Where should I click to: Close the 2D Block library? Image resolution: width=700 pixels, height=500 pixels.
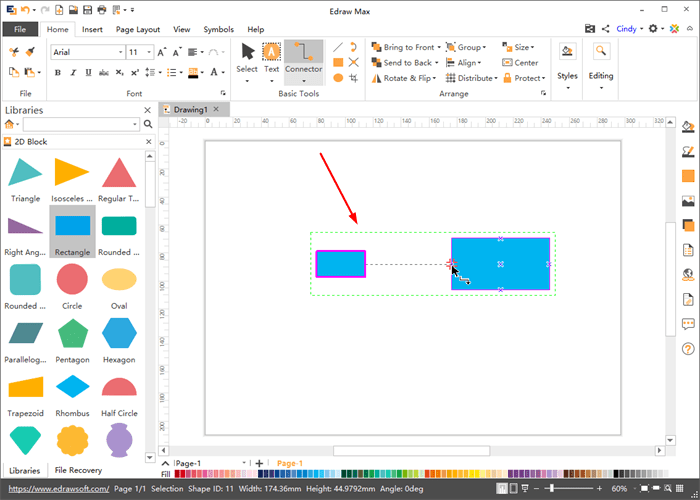[149, 142]
